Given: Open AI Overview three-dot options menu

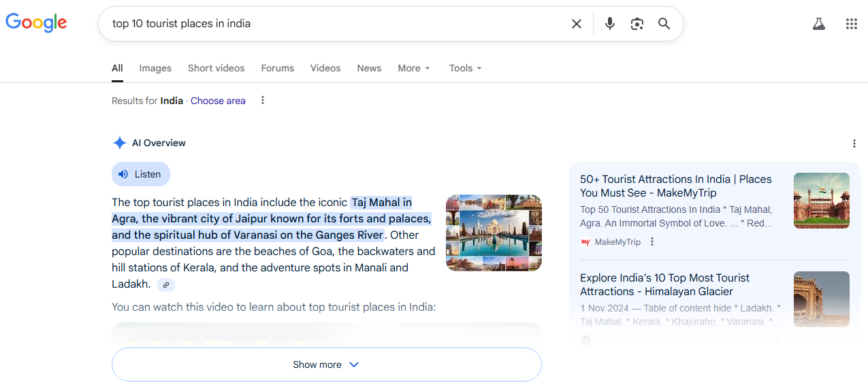Looking at the screenshot, I should point(854,143).
